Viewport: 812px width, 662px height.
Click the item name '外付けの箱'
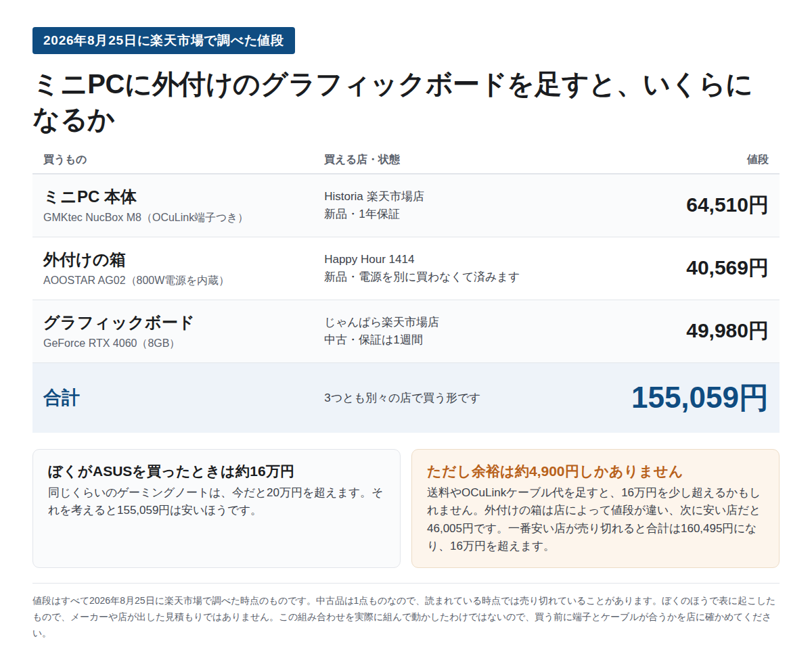pos(84,260)
